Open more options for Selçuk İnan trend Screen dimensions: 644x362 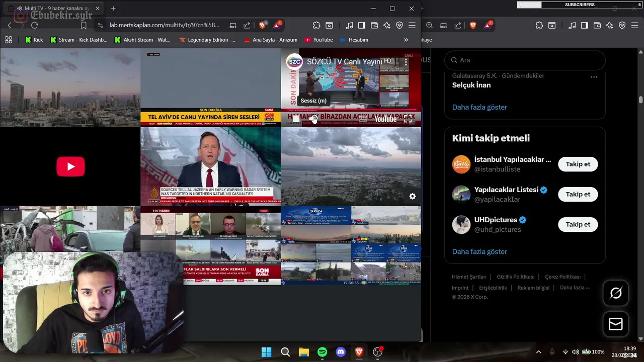pos(594,77)
